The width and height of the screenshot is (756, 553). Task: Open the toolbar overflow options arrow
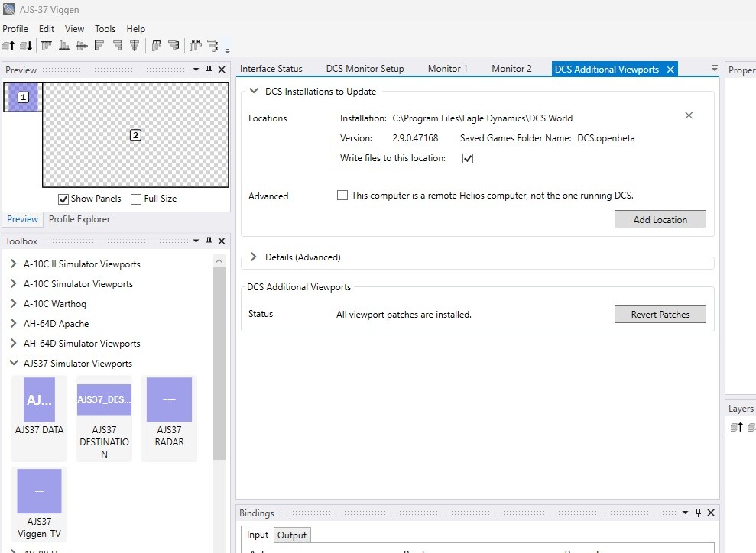tap(227, 50)
